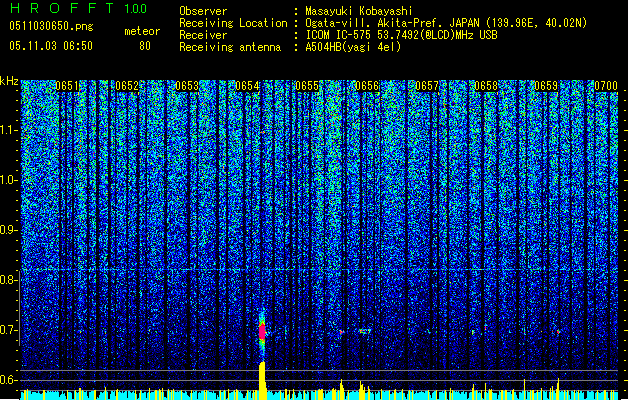This screenshot has width=629, height=400.
Task: Click the meteor count label
Action: coord(142,31)
